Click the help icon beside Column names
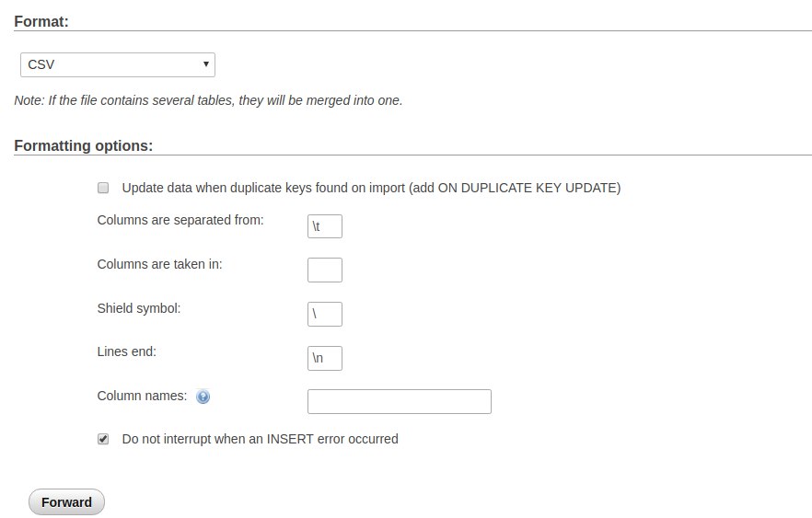 click(x=203, y=397)
